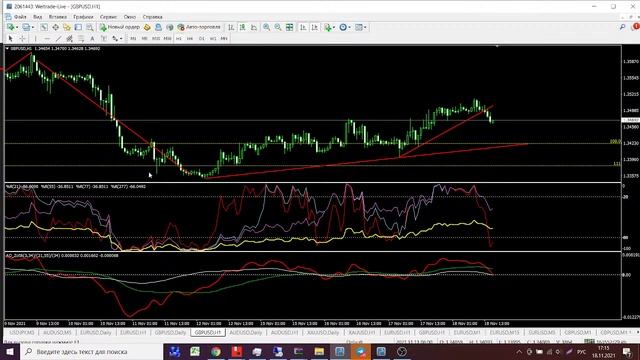
Task: Expand the GBPUSD,H1 chart title triangle
Action: click(x=7, y=49)
